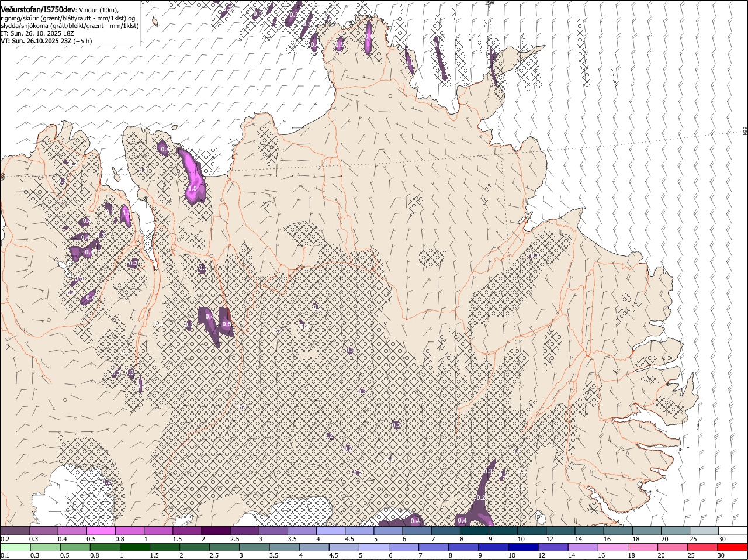
Task: Select upper legend swatch labeled 1.5
Action: (x=187, y=531)
